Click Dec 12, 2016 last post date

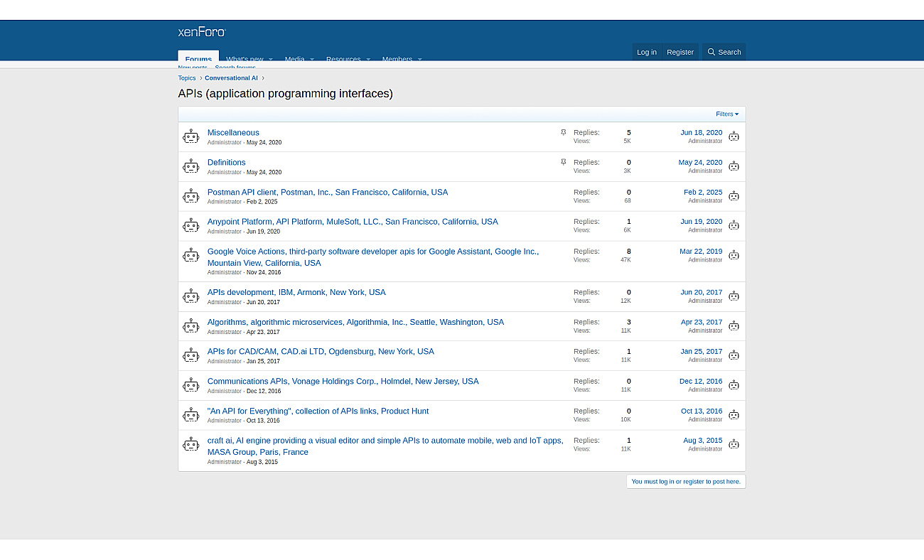click(701, 382)
